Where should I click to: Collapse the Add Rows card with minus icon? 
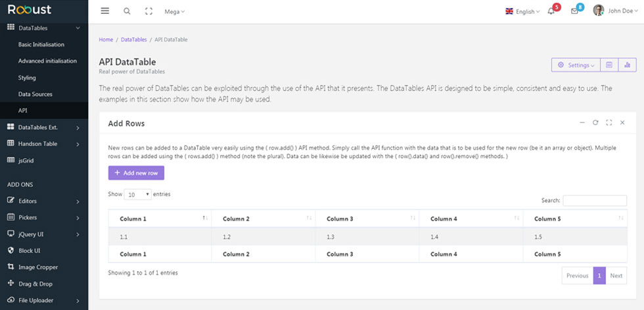coord(582,122)
